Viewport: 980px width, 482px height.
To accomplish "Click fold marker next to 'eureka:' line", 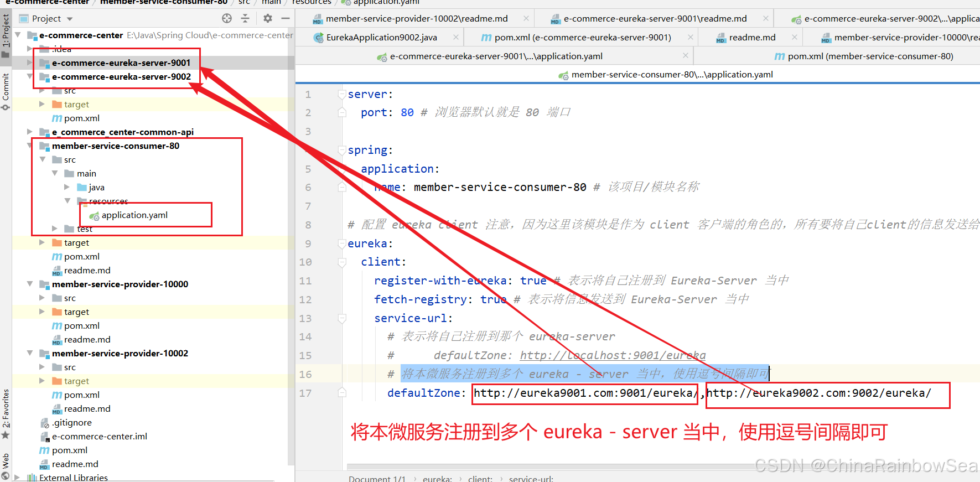I will tap(342, 243).
